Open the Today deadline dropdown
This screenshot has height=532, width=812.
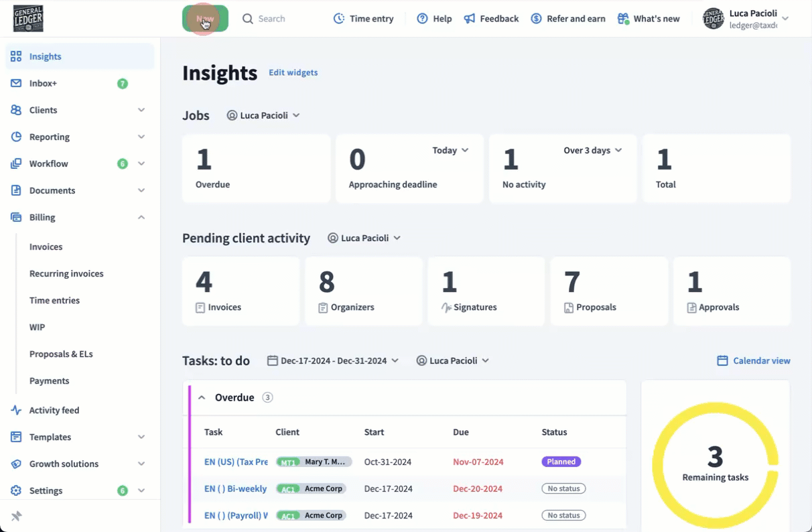pos(450,151)
